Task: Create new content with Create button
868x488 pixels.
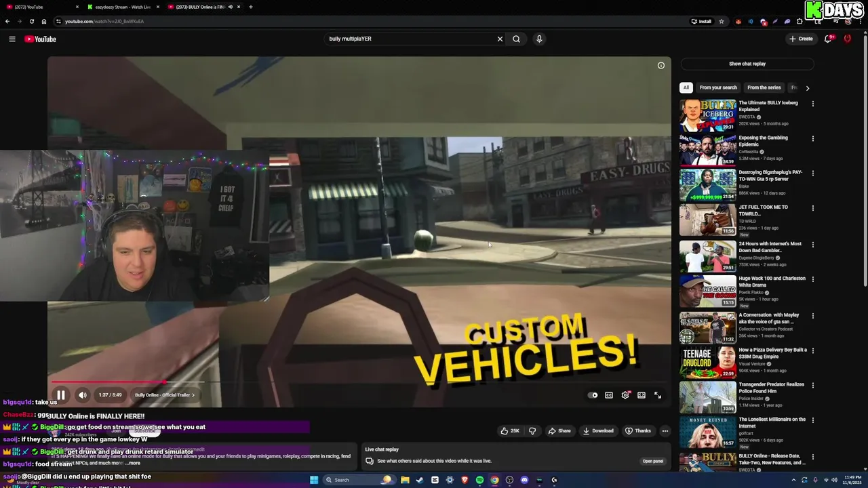Action: tap(801, 39)
